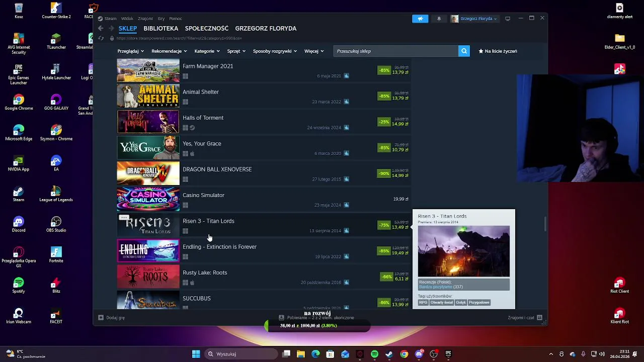644x362 pixels.
Task: Open the Pomoc menu
Action: click(x=176, y=19)
